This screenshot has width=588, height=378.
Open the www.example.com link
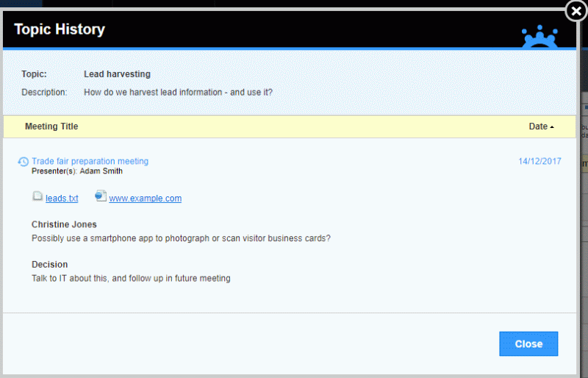coord(145,199)
